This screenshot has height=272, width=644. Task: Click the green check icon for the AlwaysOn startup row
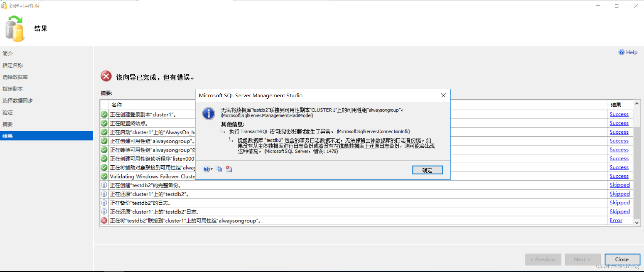[x=104, y=132]
